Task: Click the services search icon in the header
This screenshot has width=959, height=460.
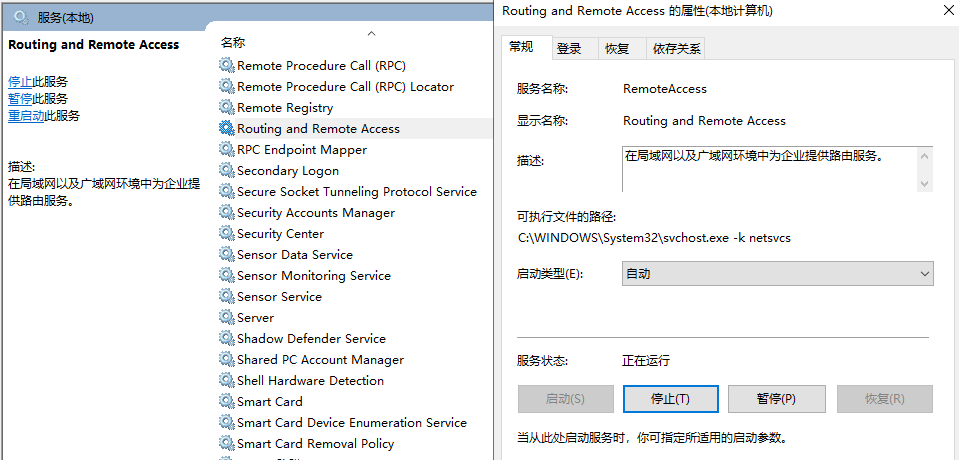Action: pyautogui.click(x=21, y=16)
